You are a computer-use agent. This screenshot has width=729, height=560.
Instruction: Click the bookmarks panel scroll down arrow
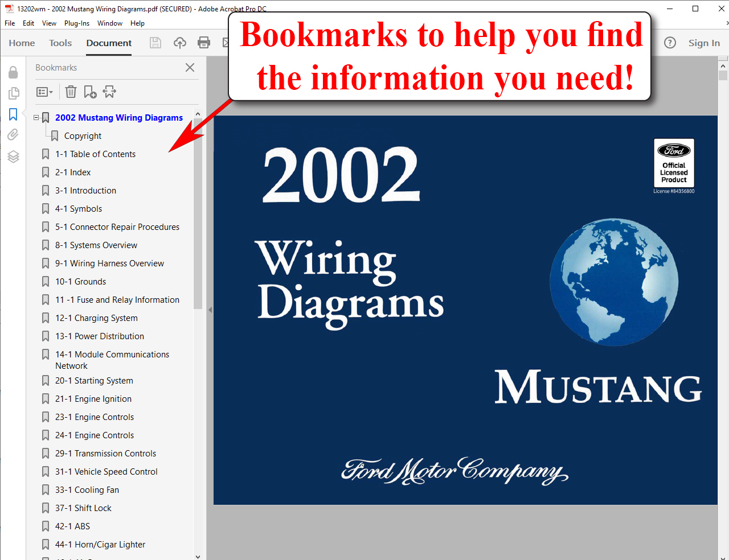[198, 557]
